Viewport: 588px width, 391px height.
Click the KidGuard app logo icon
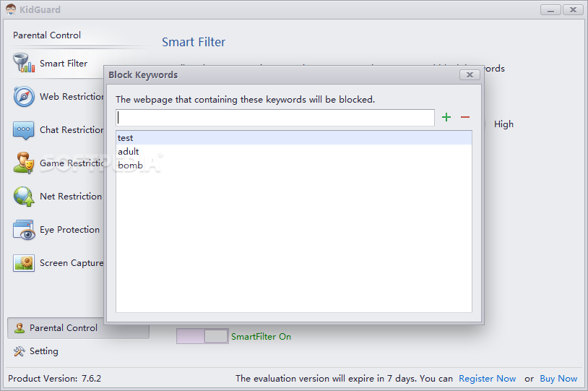click(11, 9)
